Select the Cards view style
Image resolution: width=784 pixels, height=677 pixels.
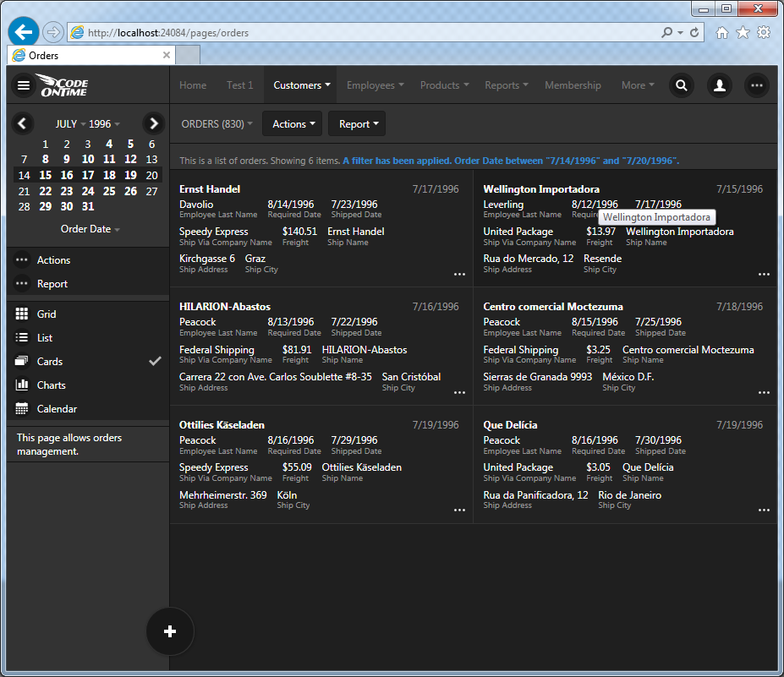88,361
